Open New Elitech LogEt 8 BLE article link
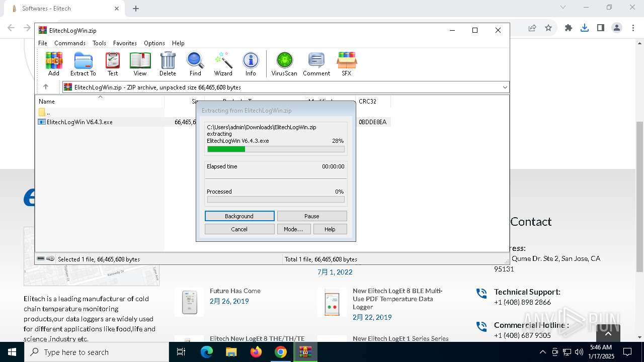 pos(397,299)
